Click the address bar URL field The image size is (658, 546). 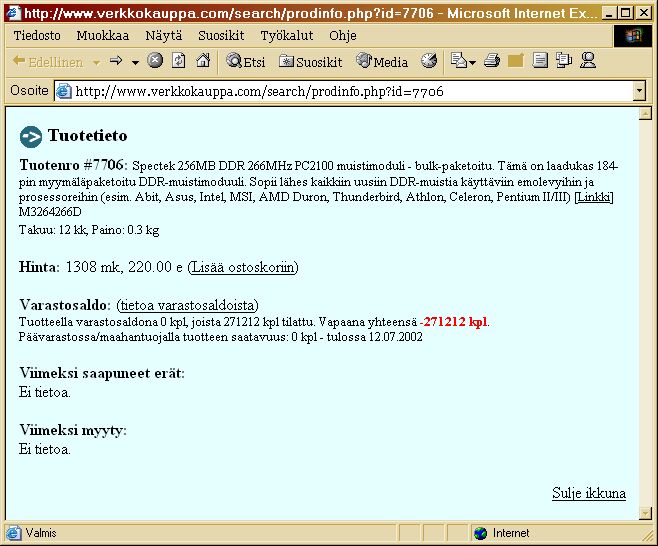coord(344,91)
